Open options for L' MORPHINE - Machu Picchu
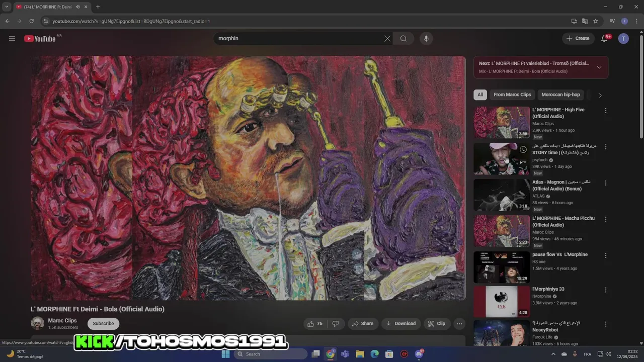Image resolution: width=644 pixels, height=362 pixels. 606,219
